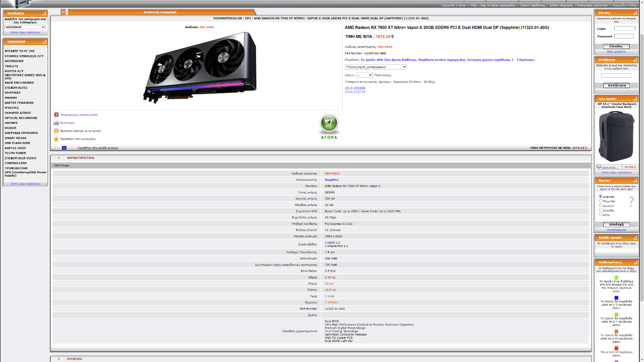Open the Αναλυτική περιγραφή tab

coord(160,12)
